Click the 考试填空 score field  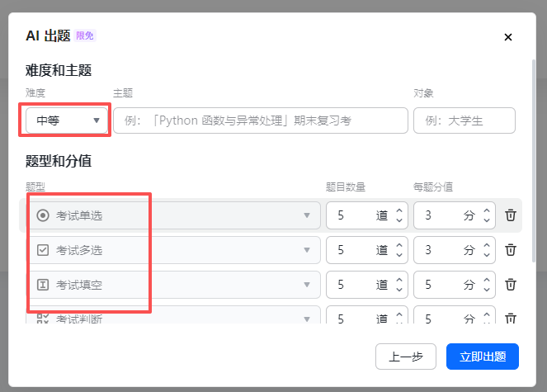point(455,285)
